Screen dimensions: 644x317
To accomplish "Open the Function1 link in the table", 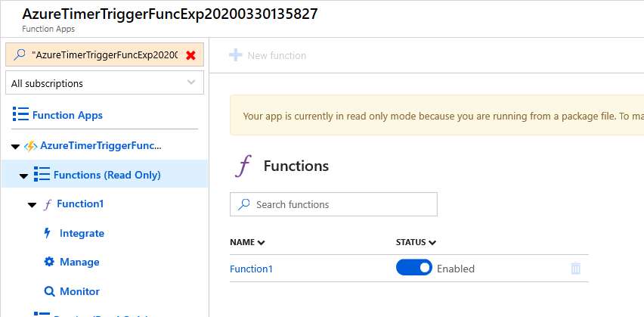I will (251, 269).
